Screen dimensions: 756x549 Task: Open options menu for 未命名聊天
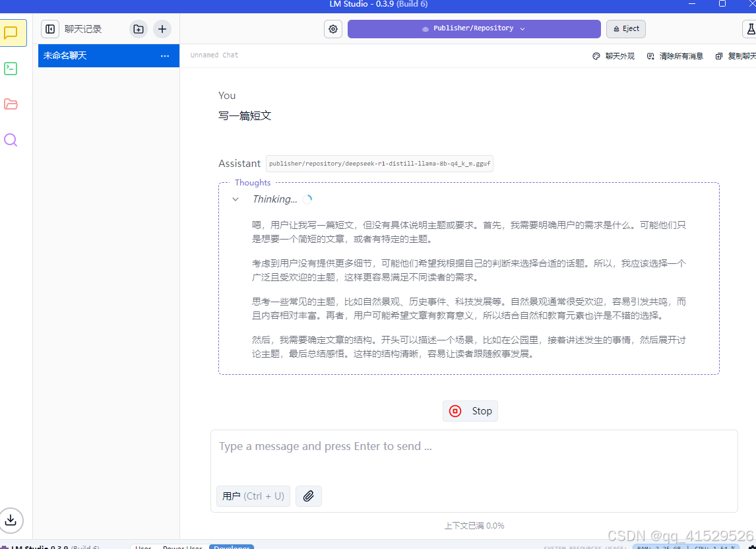pos(164,56)
